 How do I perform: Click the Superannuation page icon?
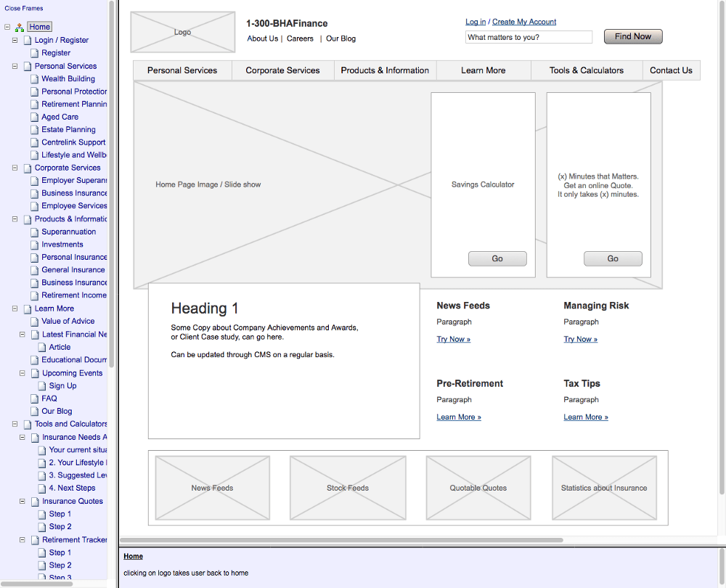[33, 231]
